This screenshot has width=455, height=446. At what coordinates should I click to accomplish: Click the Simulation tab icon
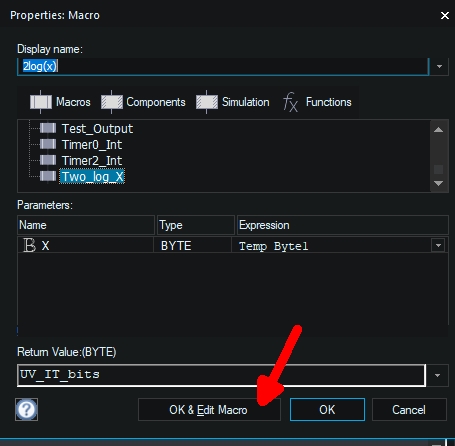(x=207, y=102)
